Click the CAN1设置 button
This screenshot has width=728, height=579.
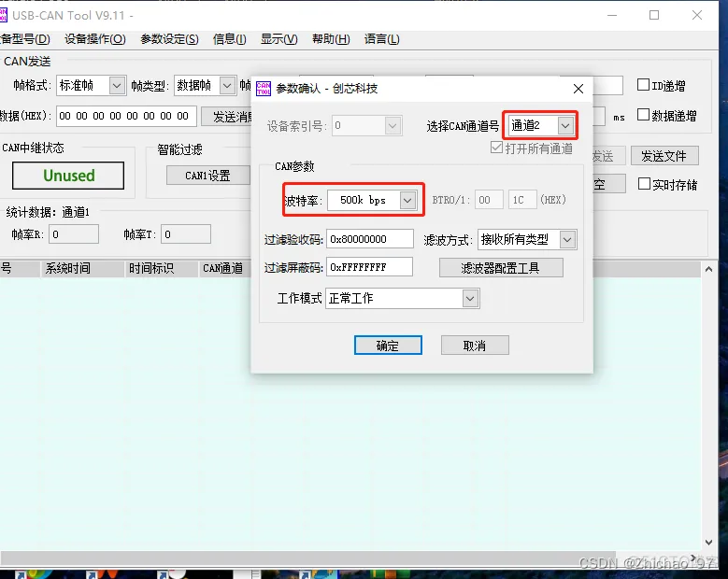(208, 176)
